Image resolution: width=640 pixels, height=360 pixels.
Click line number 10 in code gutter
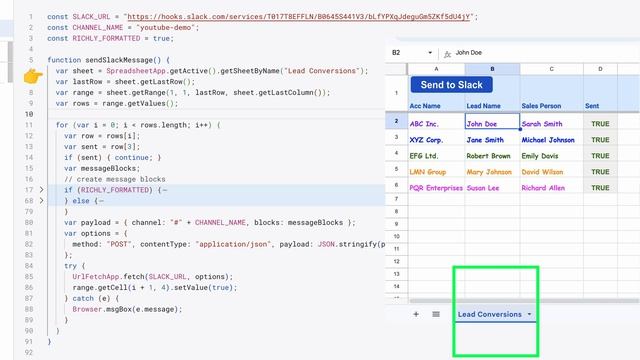pos(29,114)
